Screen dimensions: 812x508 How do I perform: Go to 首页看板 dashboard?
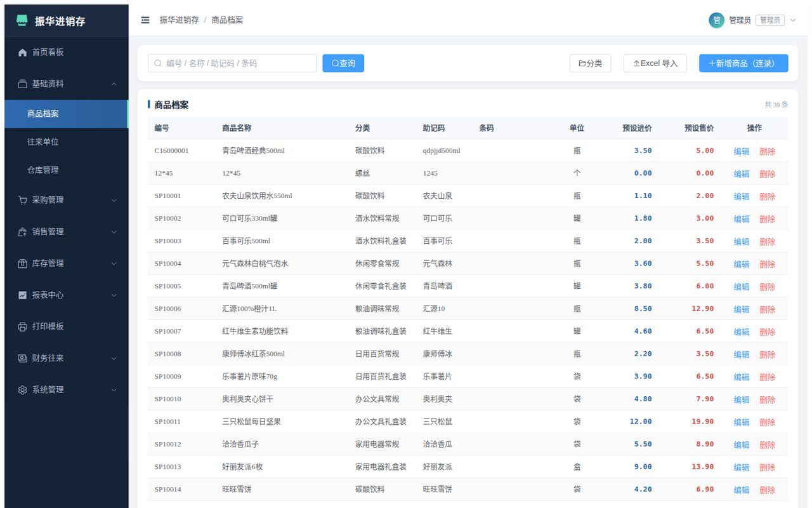[66, 52]
